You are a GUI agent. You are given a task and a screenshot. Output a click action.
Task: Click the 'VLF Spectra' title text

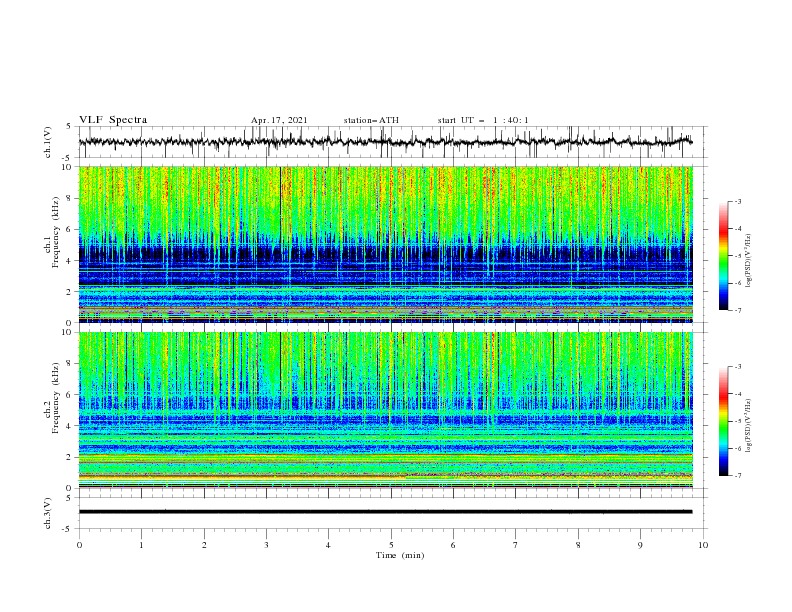pyautogui.click(x=113, y=120)
